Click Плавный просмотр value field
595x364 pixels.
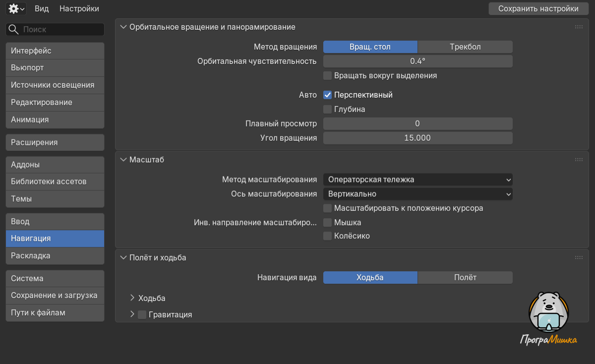point(418,123)
